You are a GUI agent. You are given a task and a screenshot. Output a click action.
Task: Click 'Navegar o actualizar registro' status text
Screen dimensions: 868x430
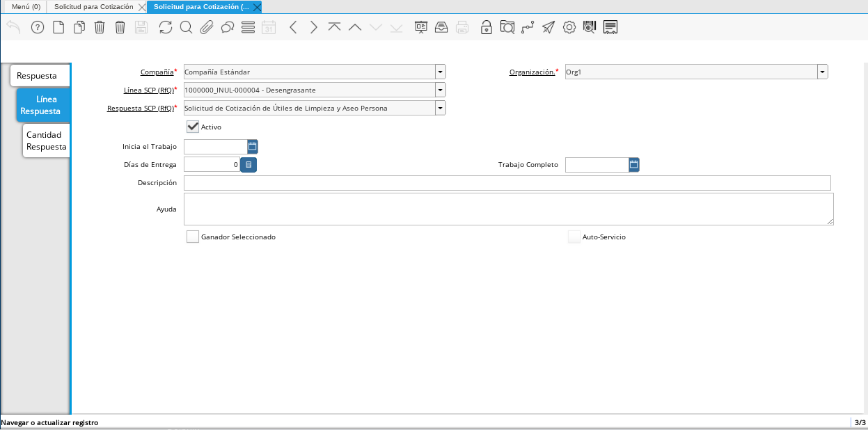tap(49, 422)
